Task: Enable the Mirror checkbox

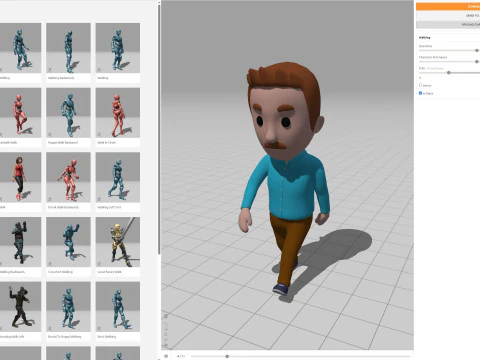Action: click(x=420, y=85)
